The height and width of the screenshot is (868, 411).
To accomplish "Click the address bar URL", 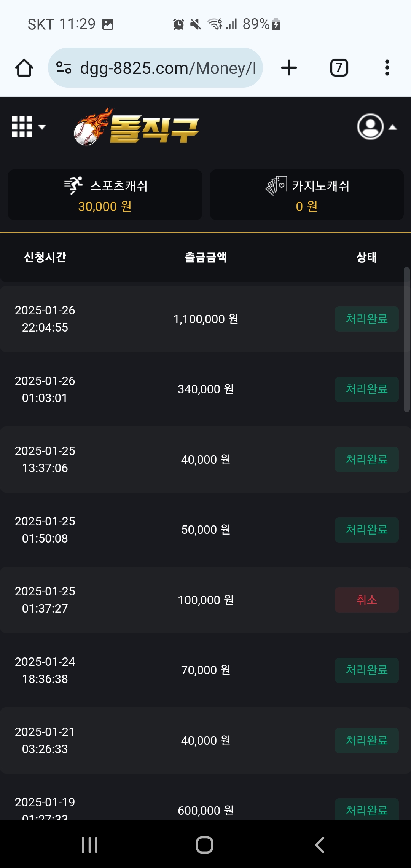I will [168, 68].
